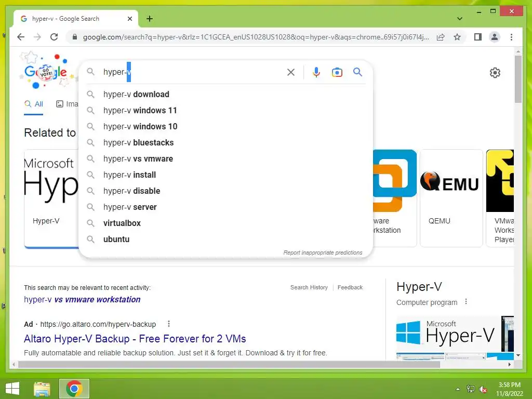This screenshot has width=532, height=399.
Task: Open ad options three-dot menu
Action: 169,324
